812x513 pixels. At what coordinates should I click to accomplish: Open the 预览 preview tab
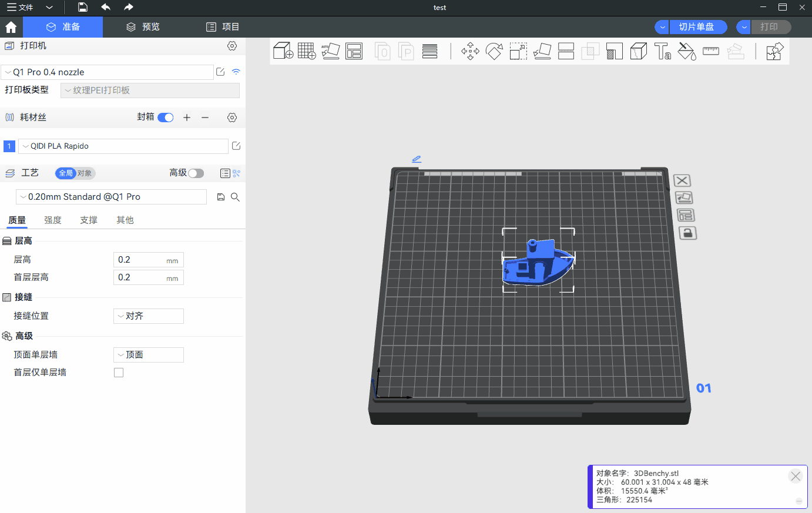(143, 27)
